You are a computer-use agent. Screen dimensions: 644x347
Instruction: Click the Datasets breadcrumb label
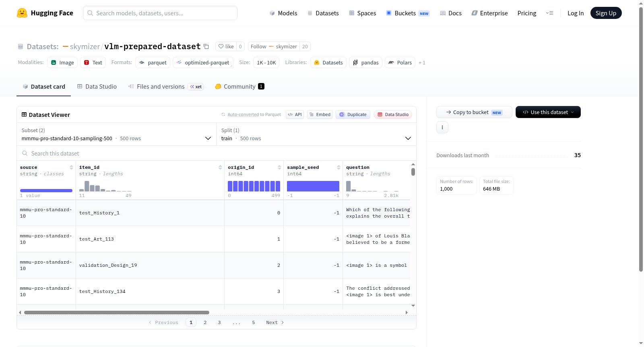pyautogui.click(x=43, y=47)
